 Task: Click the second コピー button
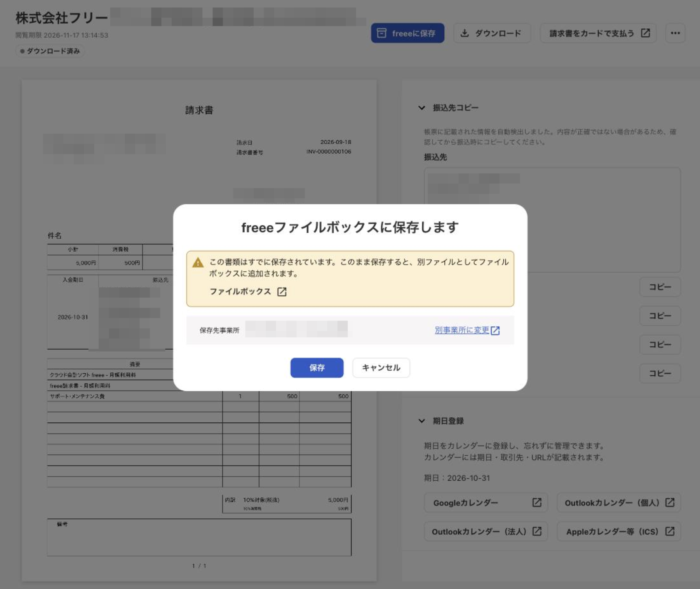click(660, 316)
